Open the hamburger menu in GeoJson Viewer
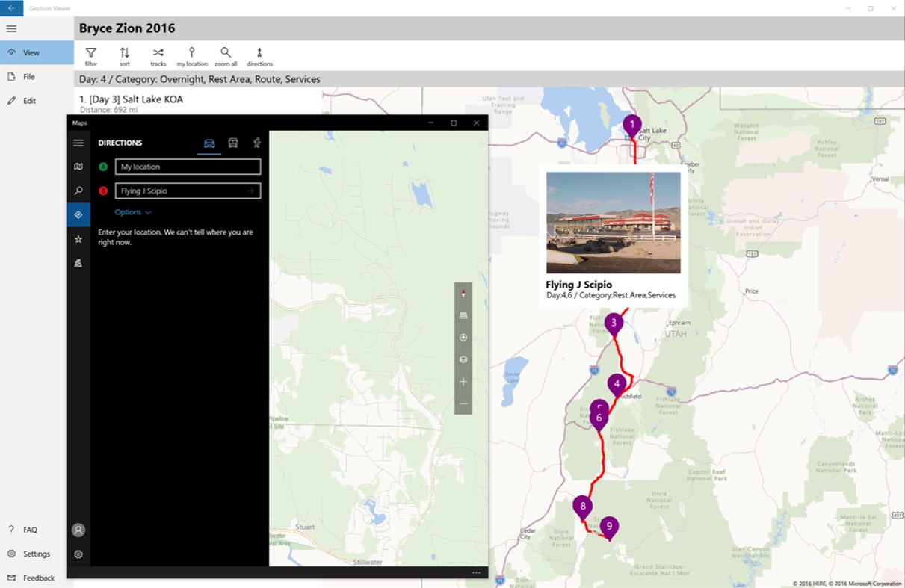Viewport: 905px width, 588px height. click(x=11, y=28)
